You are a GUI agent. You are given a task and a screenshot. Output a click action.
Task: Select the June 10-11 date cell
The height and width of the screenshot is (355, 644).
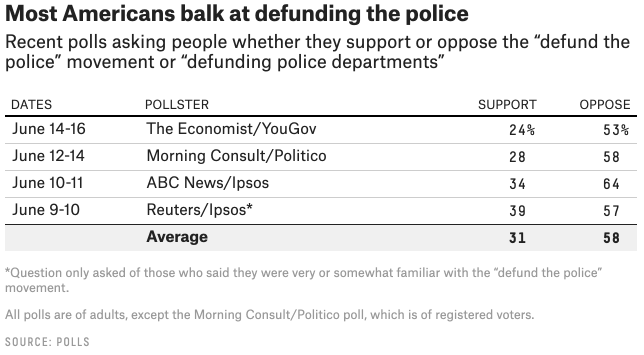(x=47, y=183)
